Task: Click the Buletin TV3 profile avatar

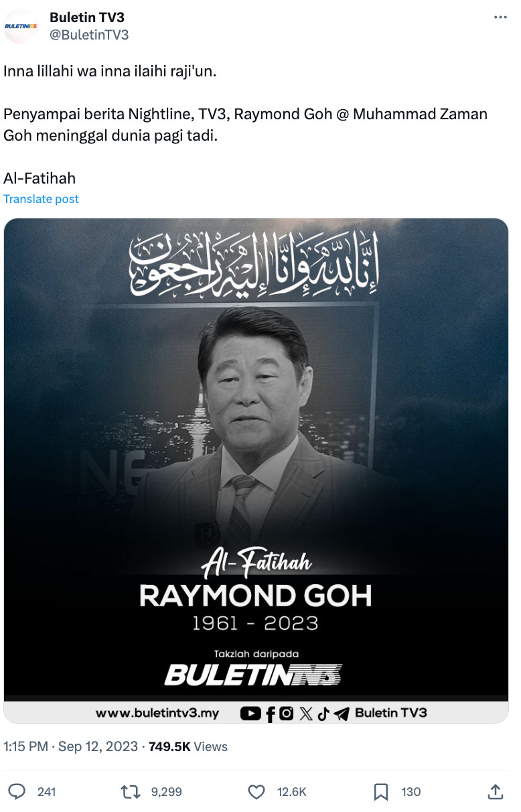Action: coord(21,26)
